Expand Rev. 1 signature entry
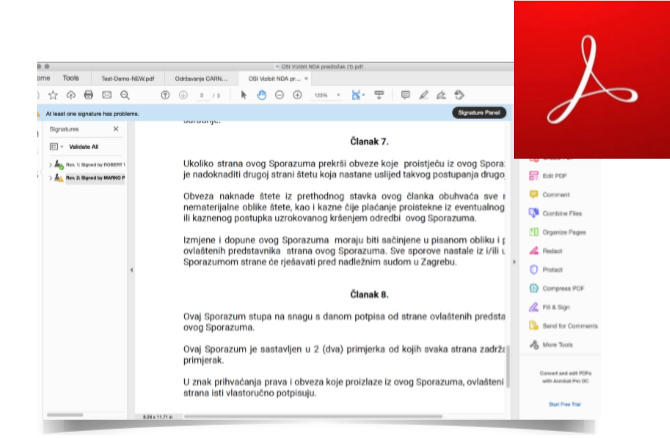This screenshot has height=438, width=670. (x=50, y=165)
